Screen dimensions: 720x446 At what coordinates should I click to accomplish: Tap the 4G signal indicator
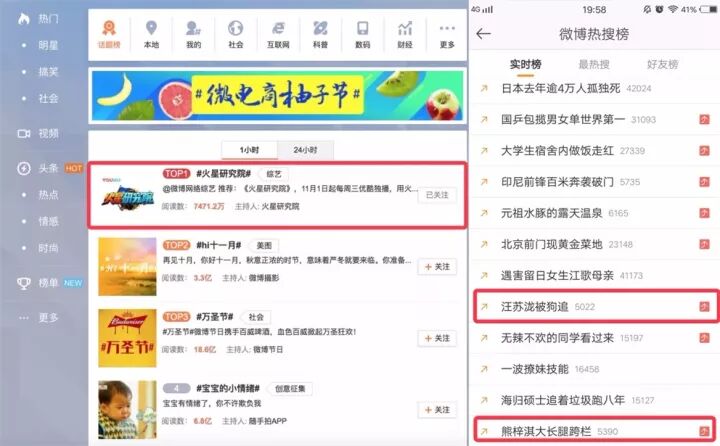tap(482, 9)
